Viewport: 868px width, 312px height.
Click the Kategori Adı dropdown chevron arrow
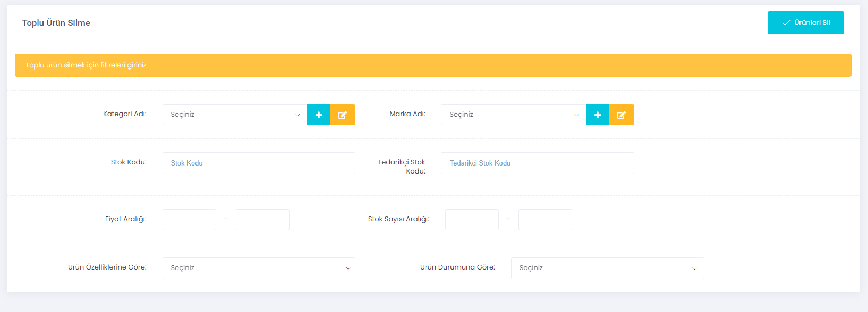click(x=297, y=115)
